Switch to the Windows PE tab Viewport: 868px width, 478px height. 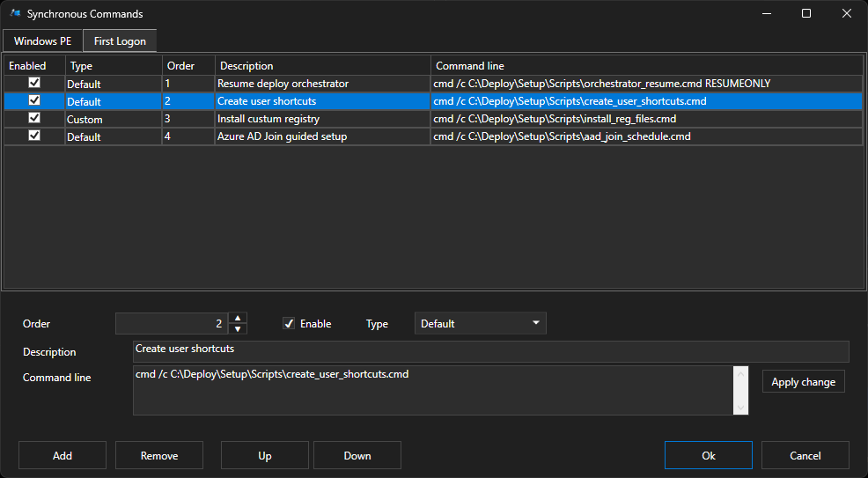pos(42,41)
